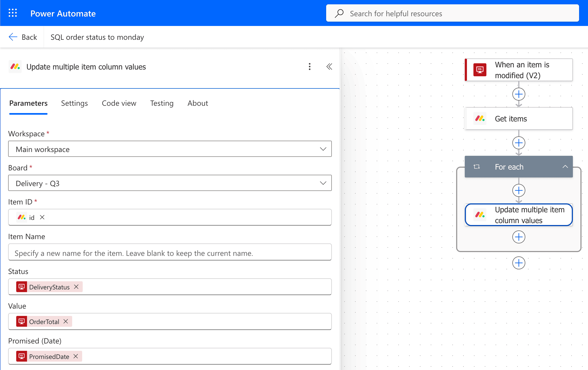Open the About tab

(198, 103)
